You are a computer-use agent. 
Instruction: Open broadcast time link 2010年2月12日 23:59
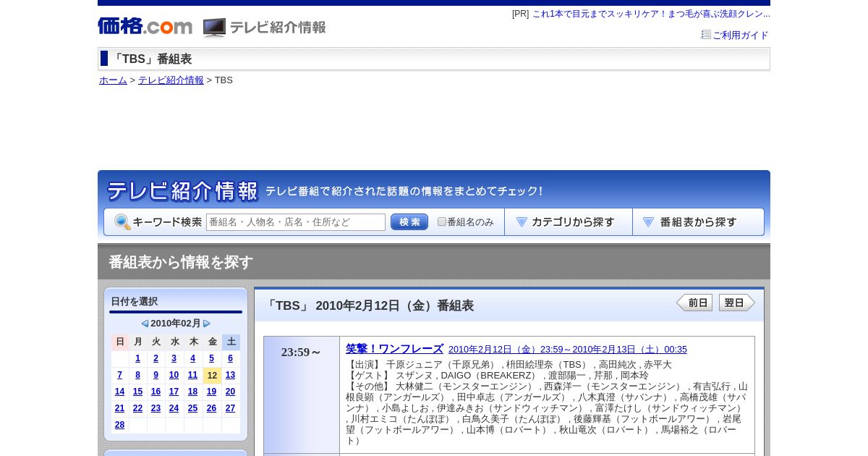point(568,350)
